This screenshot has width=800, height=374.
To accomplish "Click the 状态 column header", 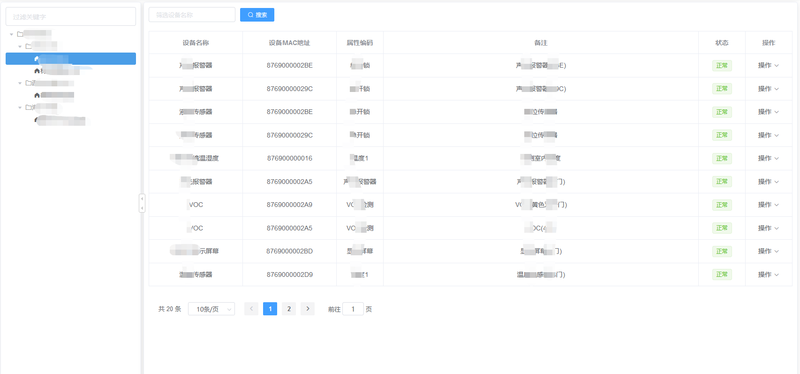I will click(722, 43).
